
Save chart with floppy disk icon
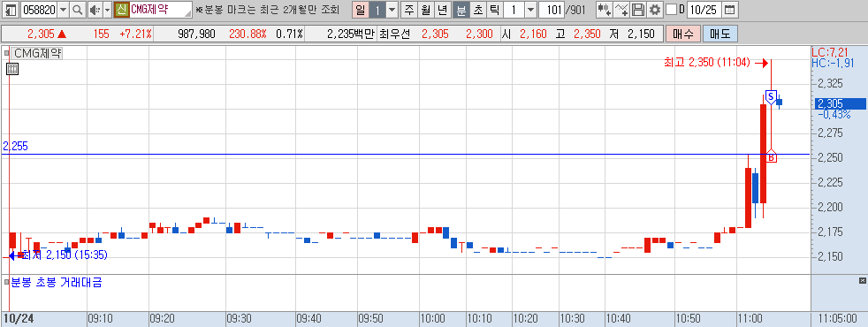638,10
